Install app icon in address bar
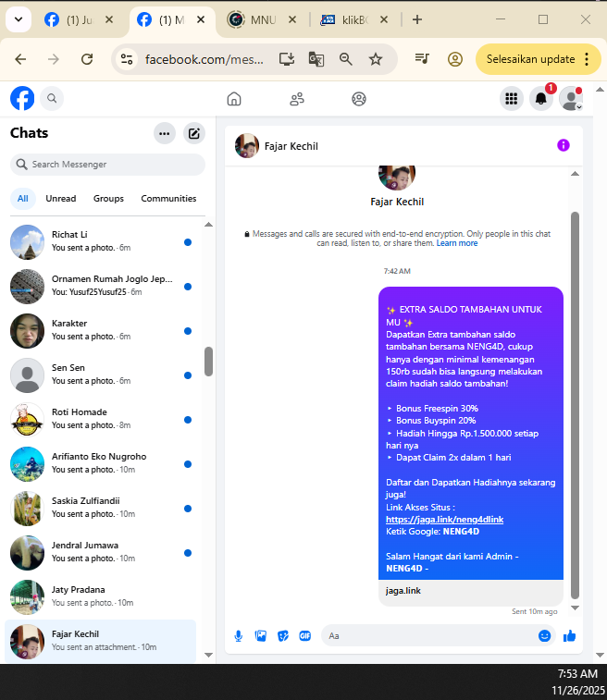The image size is (607, 700). pyautogui.click(x=286, y=59)
